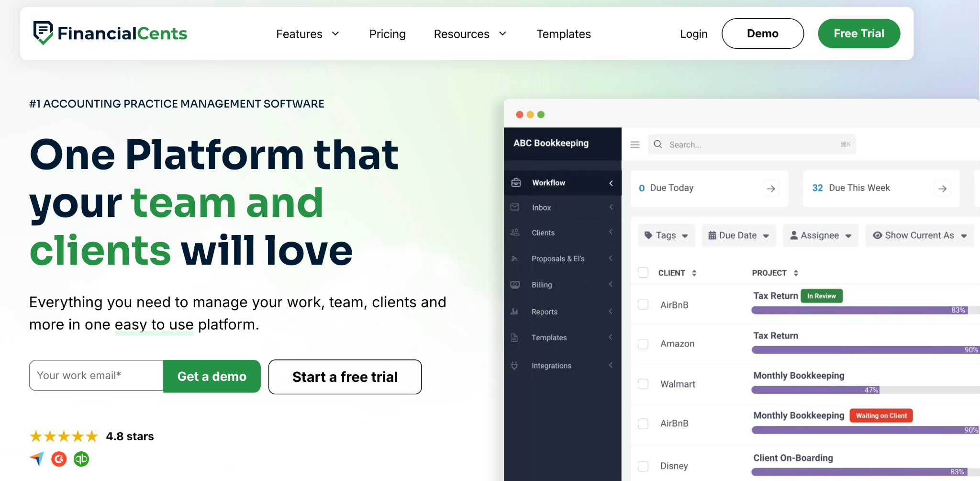980x481 pixels.
Task: Click the Capterra arrow rating icon
Action: click(37, 459)
